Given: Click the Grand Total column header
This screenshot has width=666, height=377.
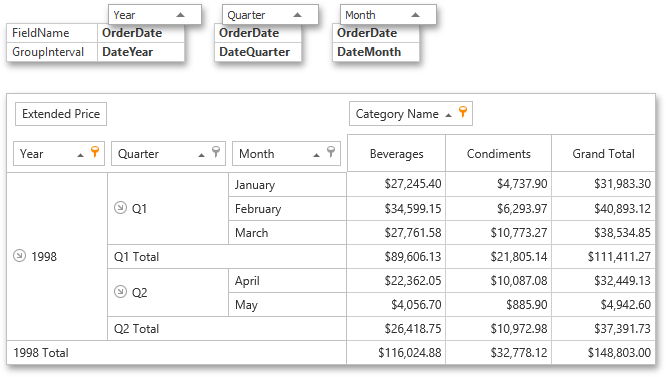Looking at the screenshot, I should point(603,153).
